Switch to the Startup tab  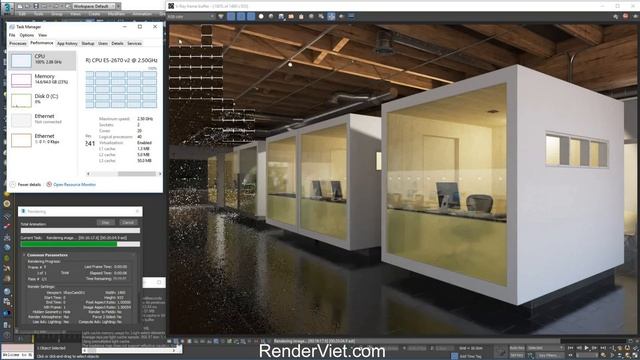coord(88,43)
